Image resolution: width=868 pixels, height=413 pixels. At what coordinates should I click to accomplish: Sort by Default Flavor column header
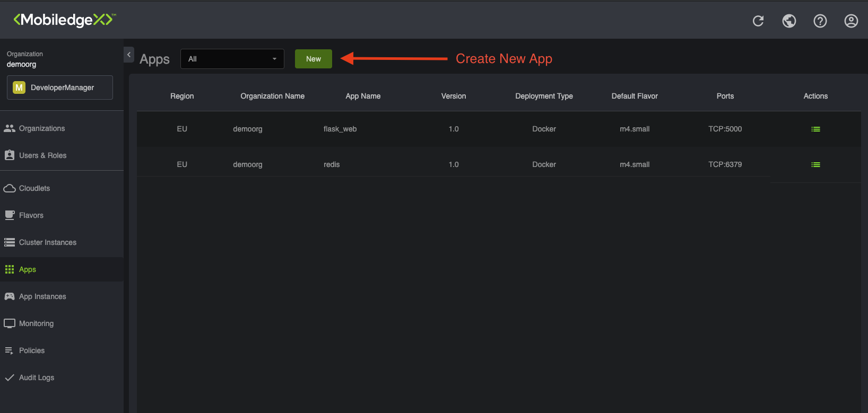tap(635, 96)
